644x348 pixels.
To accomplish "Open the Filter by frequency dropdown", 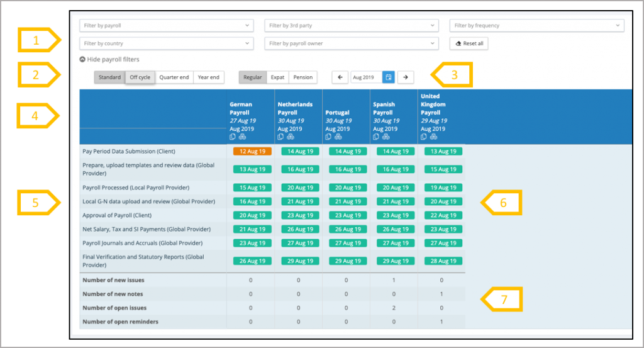I will click(x=536, y=26).
